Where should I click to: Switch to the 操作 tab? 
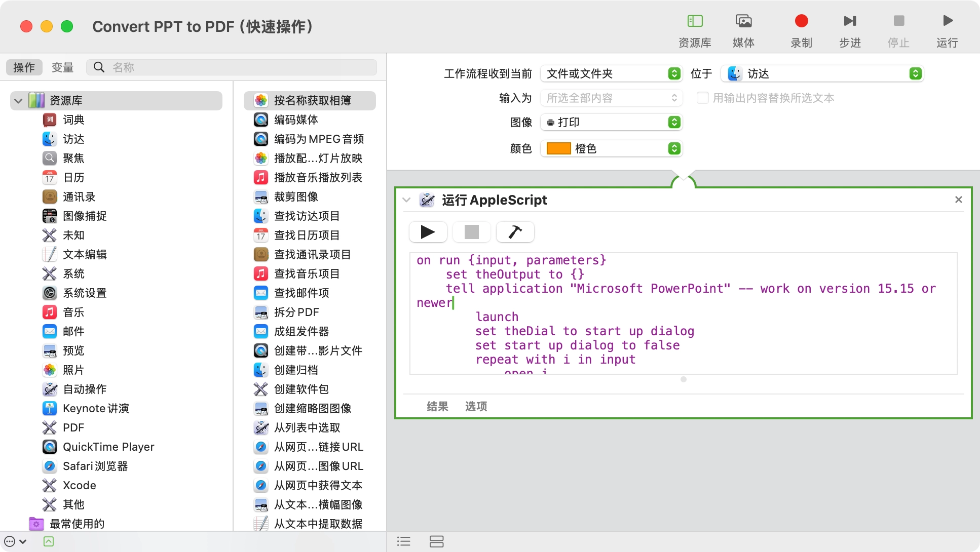coord(24,67)
